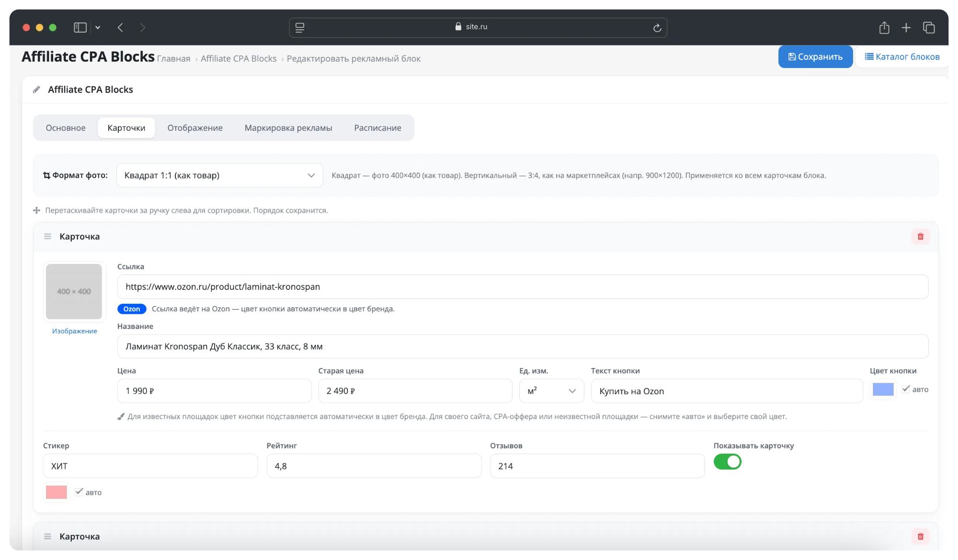Open the Расписание tab

coord(378,128)
